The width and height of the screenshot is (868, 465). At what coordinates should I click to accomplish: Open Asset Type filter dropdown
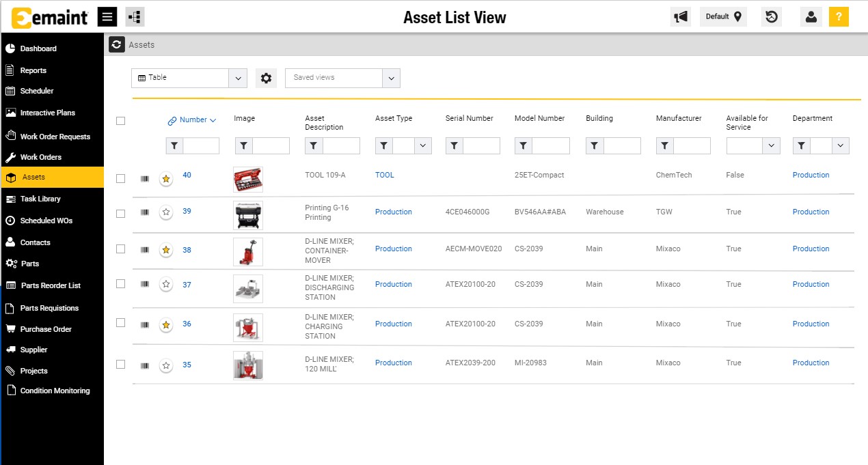coord(422,145)
